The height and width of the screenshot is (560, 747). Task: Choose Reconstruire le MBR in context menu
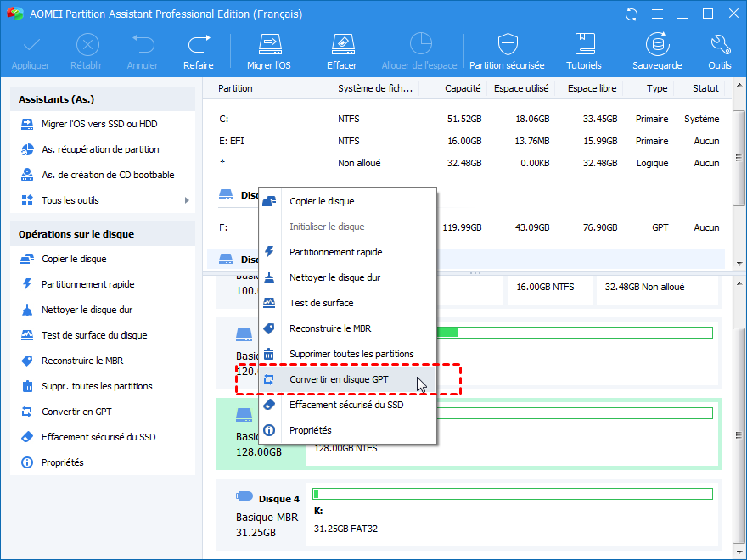pos(348,328)
